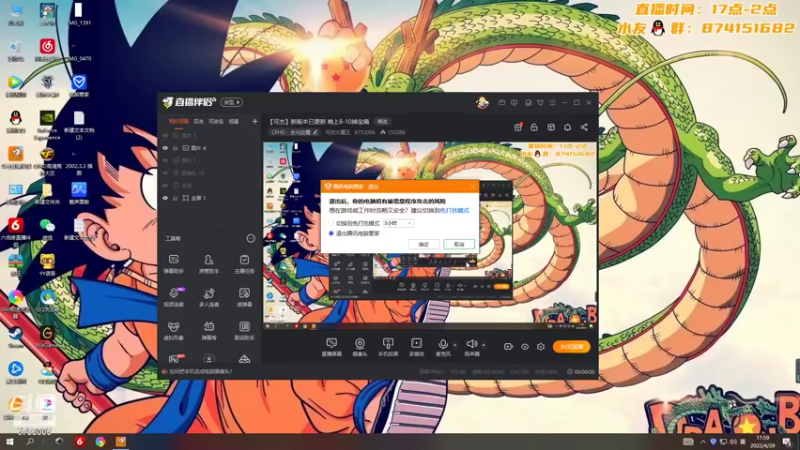The height and width of the screenshot is (450, 800).
Task: Click the stream title starting with 【可杰】
Action: click(x=319, y=121)
